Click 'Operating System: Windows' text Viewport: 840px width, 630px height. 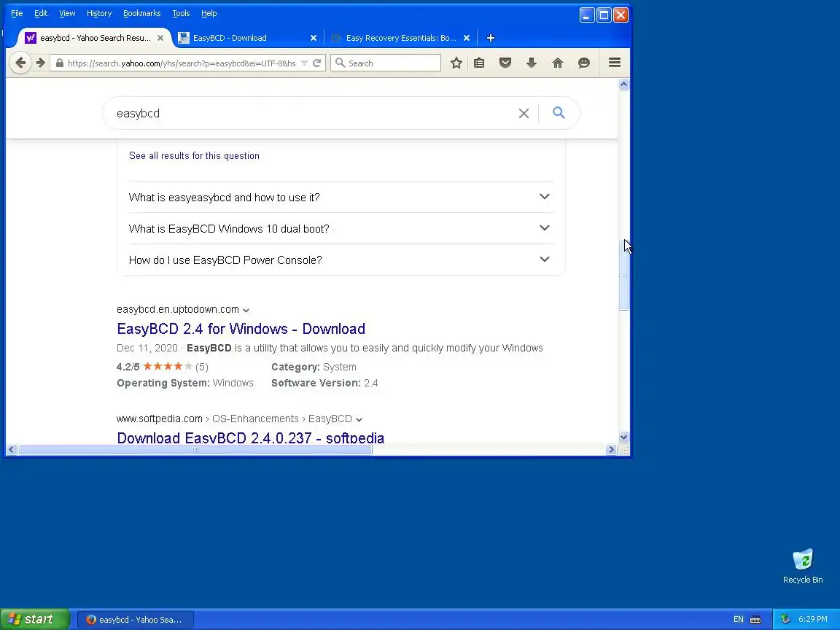coord(185,383)
